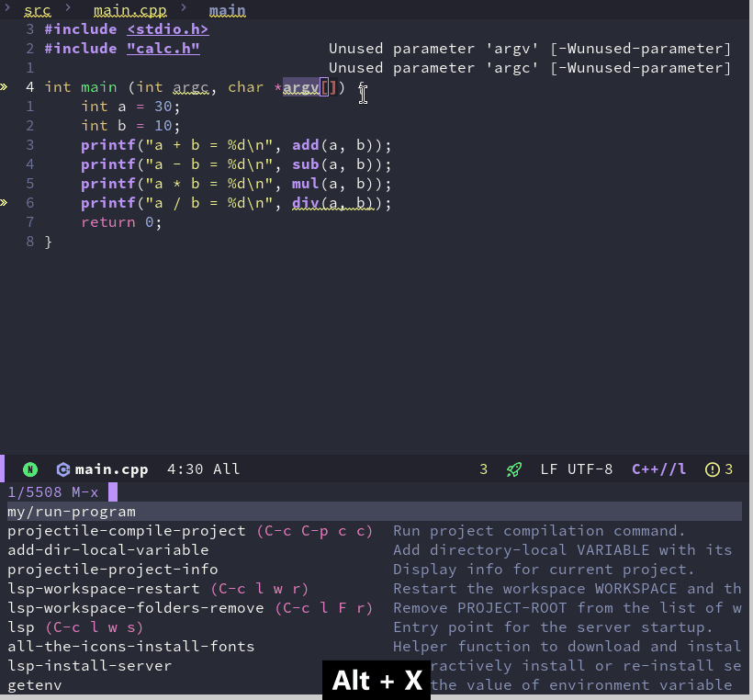Select the my/run-program candidate
The image size is (753, 700).
(x=375, y=511)
